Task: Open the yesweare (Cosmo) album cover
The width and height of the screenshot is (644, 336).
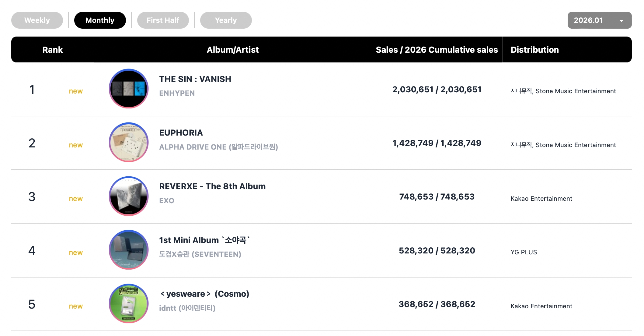Action: (129, 304)
